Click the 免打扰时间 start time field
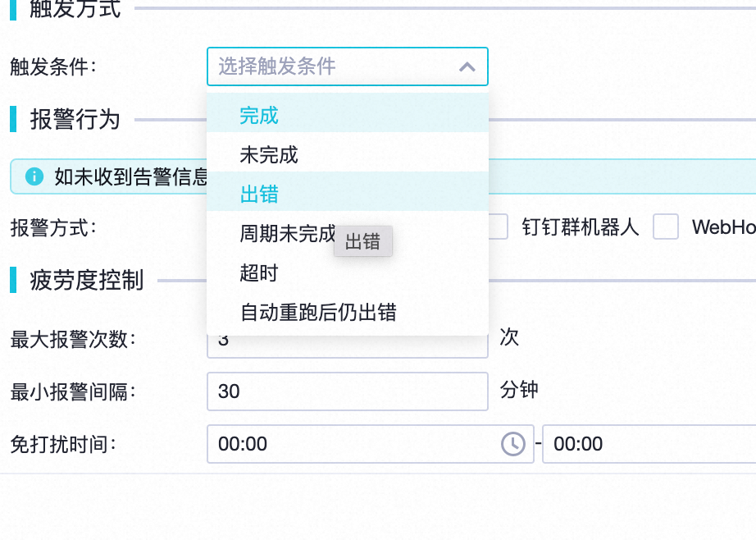The image size is (756, 540). (371, 444)
